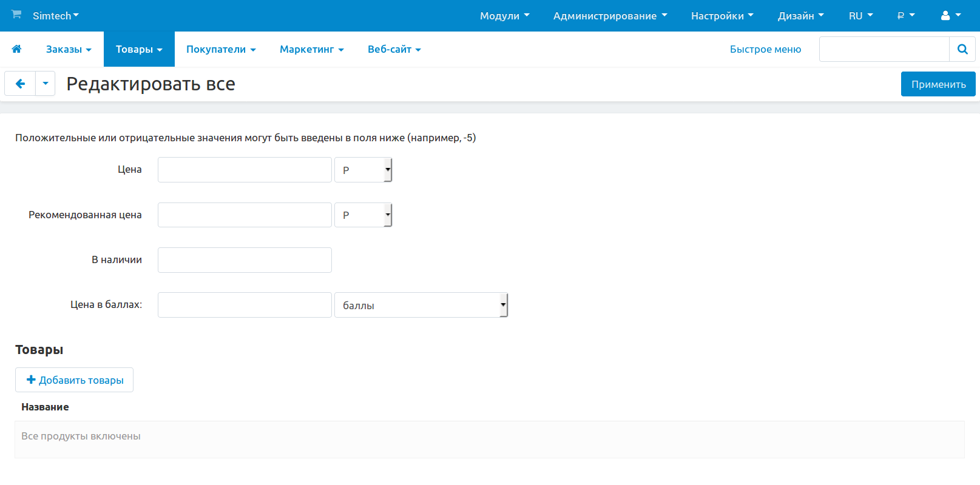This screenshot has height=485, width=980.
Task: Open the recommended price type dropdown
Action: [x=363, y=215]
